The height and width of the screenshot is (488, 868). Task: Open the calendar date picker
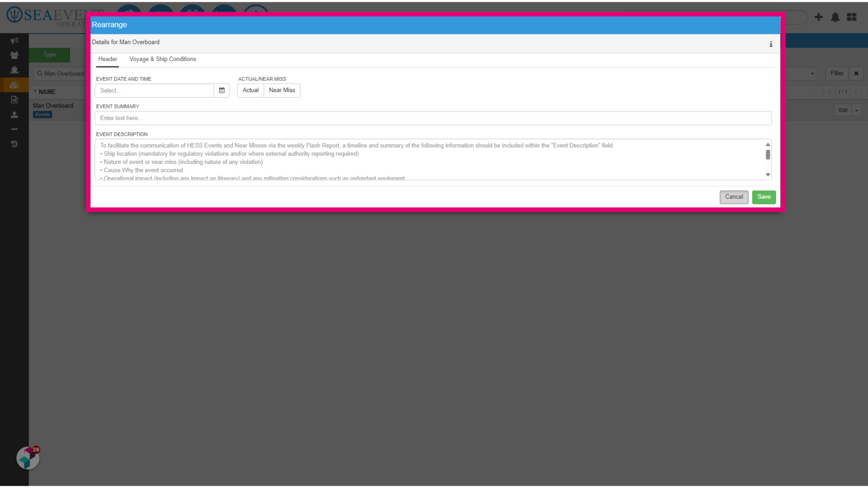[222, 90]
